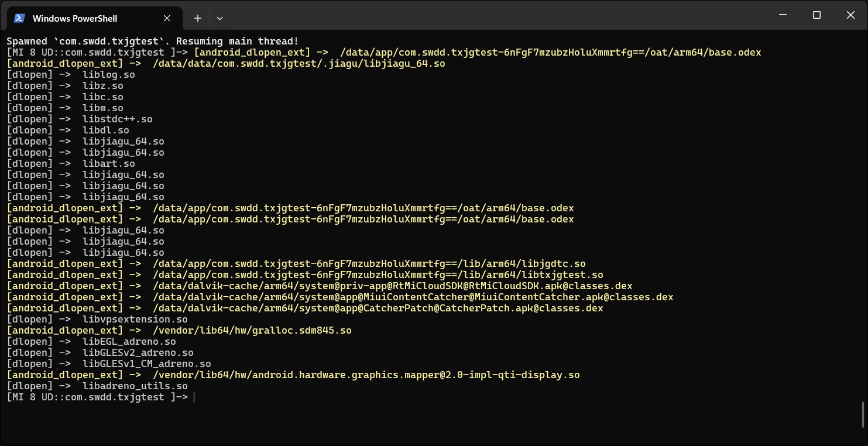Minimize the terminal window
Image resolution: width=868 pixels, height=446 pixels.
click(x=783, y=15)
